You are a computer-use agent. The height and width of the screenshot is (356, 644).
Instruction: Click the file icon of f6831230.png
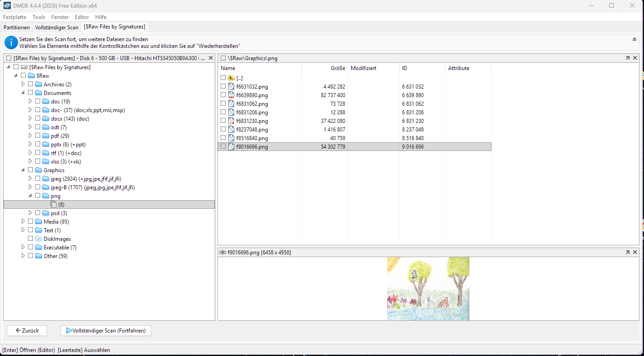tap(231, 121)
